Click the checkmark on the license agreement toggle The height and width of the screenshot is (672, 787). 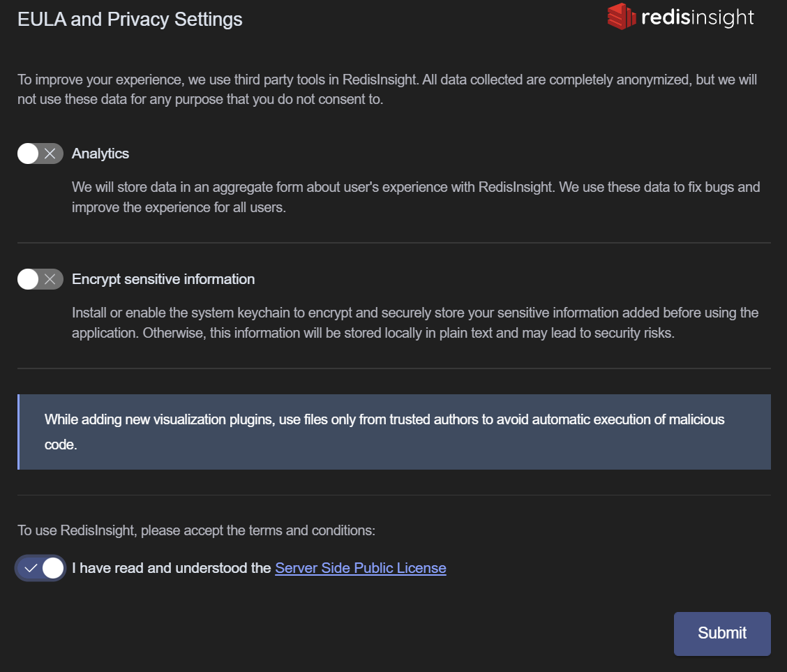tap(29, 568)
